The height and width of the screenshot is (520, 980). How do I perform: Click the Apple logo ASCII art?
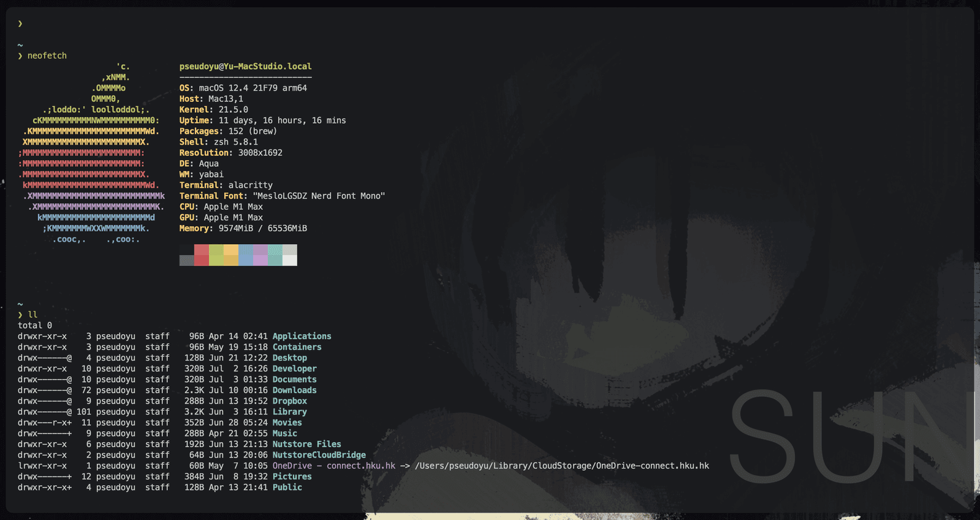tap(92, 153)
